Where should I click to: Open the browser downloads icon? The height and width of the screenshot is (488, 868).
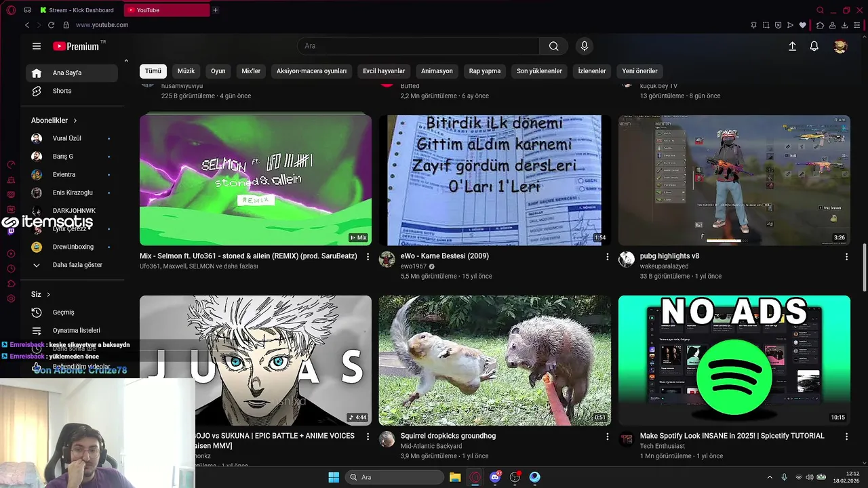click(845, 25)
